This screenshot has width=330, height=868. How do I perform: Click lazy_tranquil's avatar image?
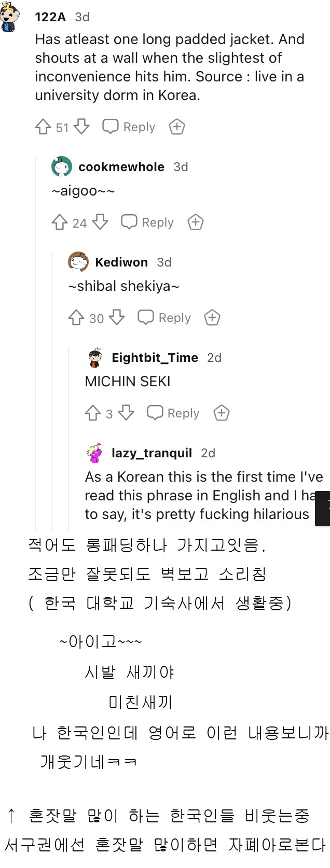click(94, 453)
